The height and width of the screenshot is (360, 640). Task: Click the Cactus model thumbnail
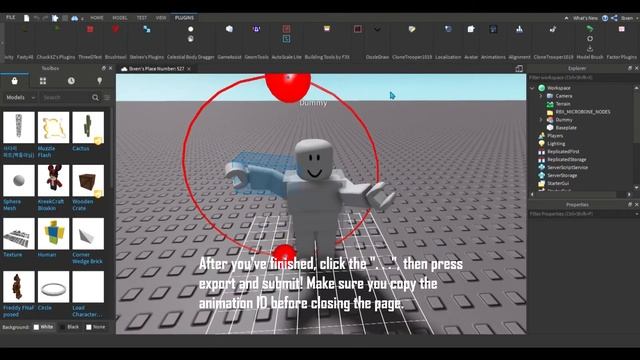(x=88, y=127)
